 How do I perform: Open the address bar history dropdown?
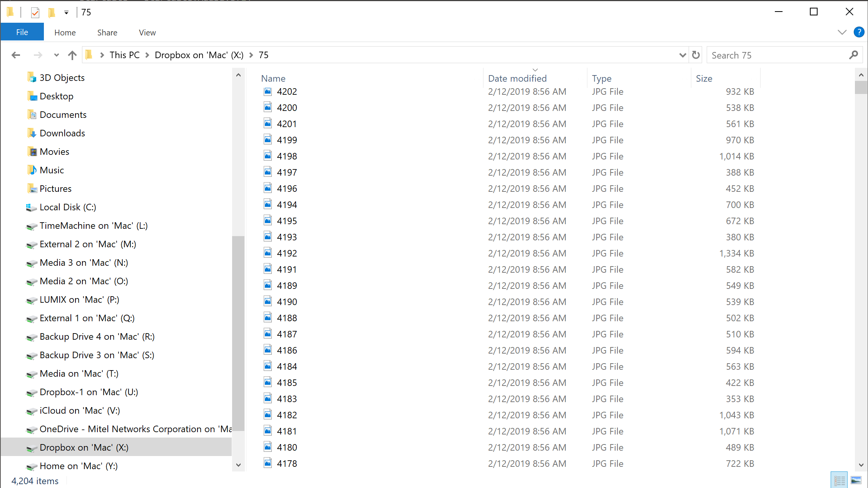click(x=682, y=55)
